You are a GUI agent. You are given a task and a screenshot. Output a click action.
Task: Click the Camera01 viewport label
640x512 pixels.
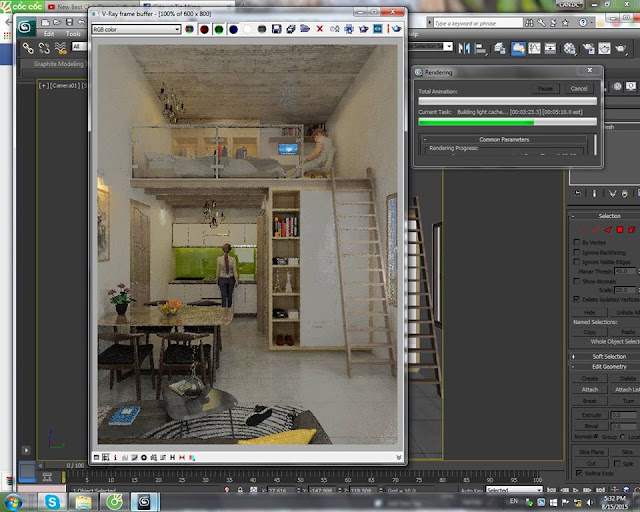click(x=64, y=85)
